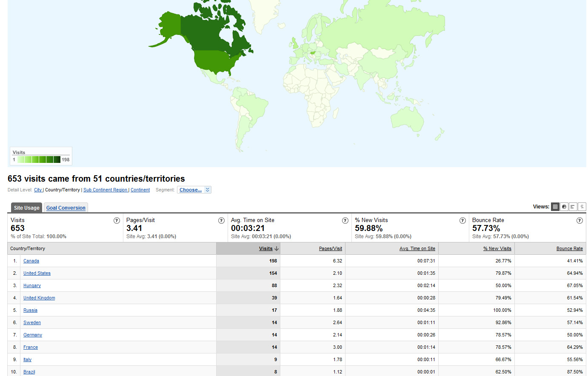Change detail level to City

pyautogui.click(x=38, y=190)
